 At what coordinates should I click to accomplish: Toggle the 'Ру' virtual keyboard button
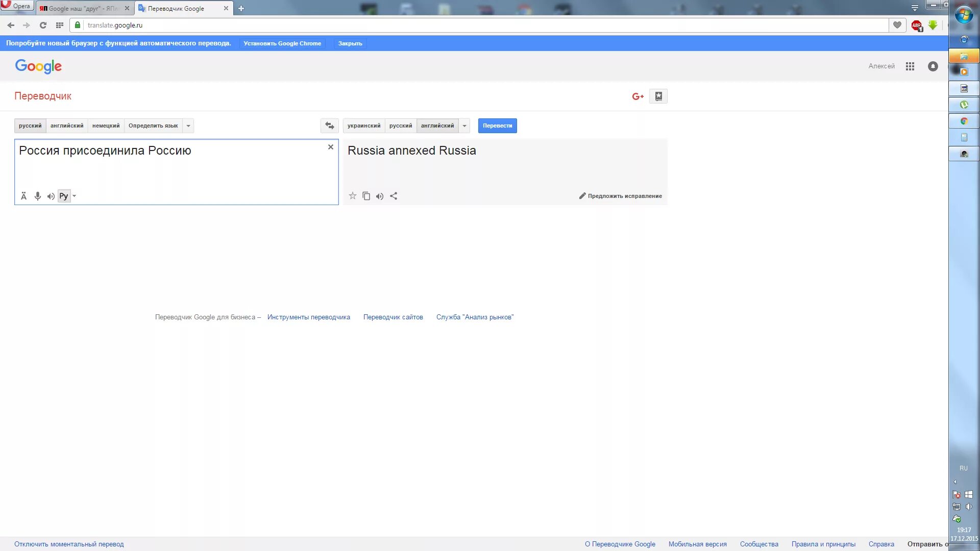(x=64, y=196)
